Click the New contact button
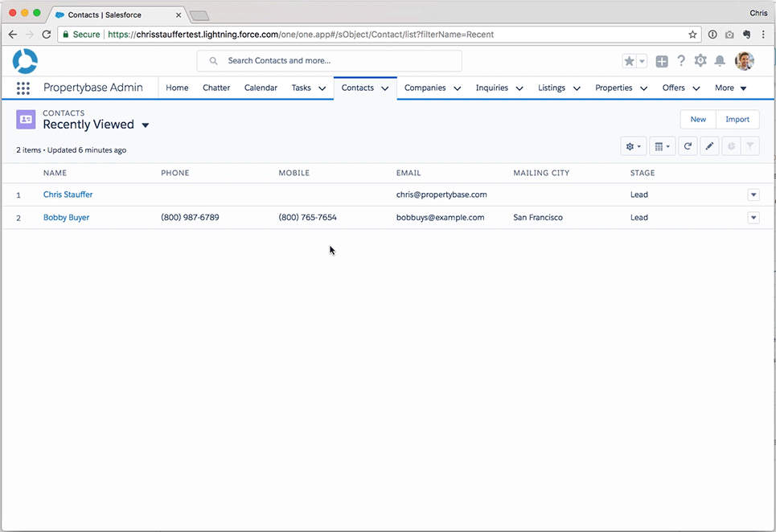The height and width of the screenshot is (532, 776). point(698,120)
